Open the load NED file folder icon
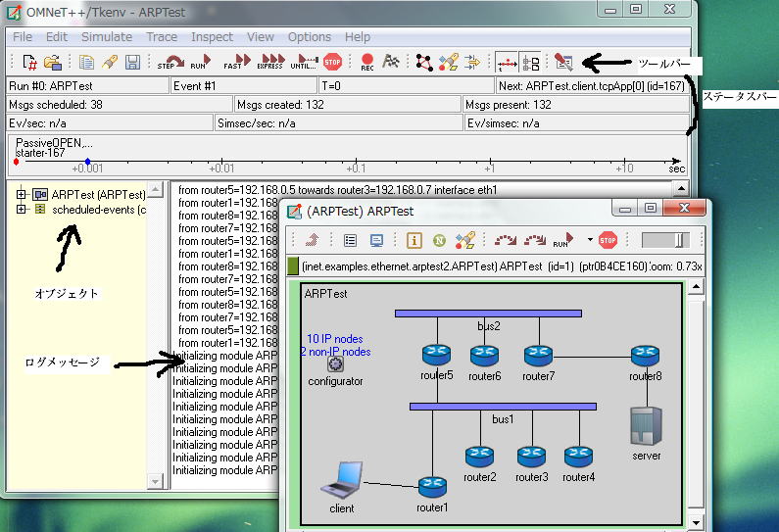Image resolution: width=779 pixels, height=532 pixels. pos(52,63)
